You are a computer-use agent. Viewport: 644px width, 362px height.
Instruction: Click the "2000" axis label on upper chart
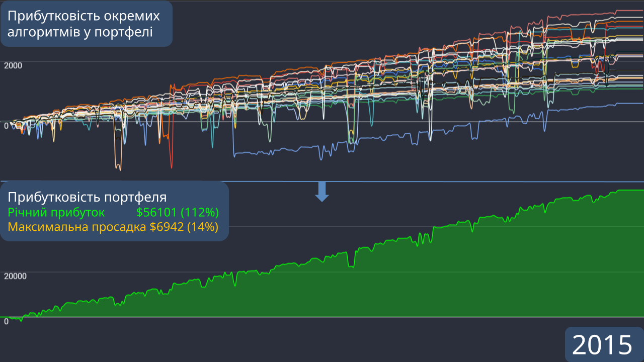point(13,65)
